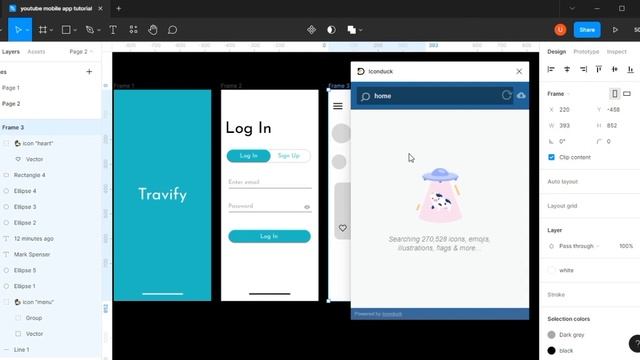
Task: Close the Iconduck plugin window
Action: (519, 71)
